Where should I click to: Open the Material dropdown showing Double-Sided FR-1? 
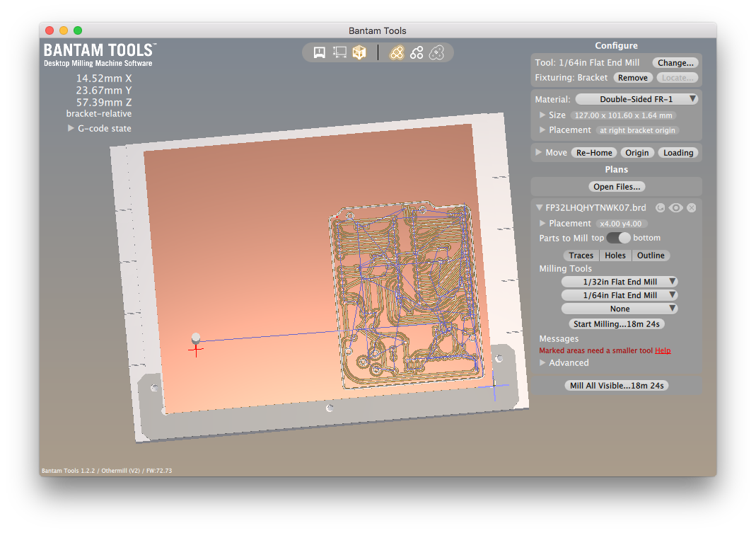coord(636,100)
